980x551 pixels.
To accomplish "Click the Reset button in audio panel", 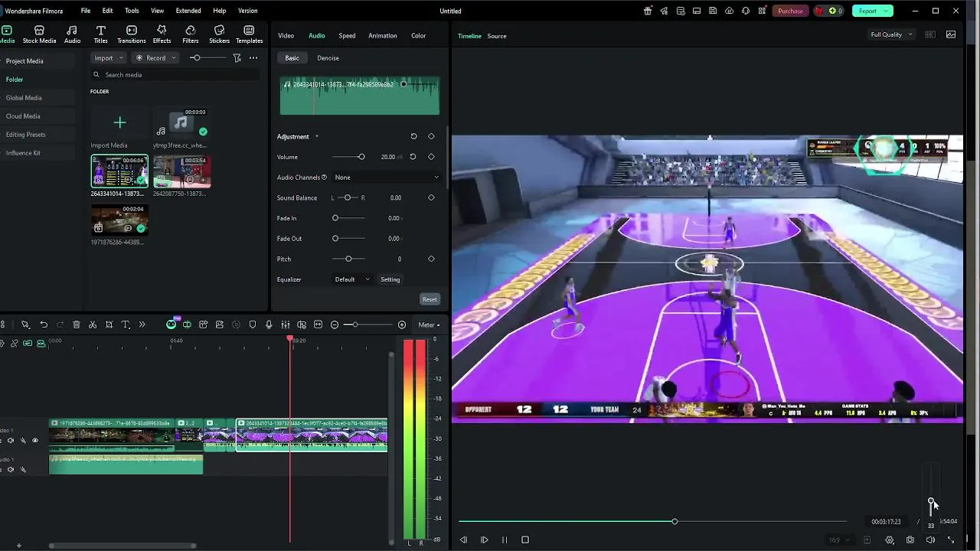I will [x=430, y=299].
